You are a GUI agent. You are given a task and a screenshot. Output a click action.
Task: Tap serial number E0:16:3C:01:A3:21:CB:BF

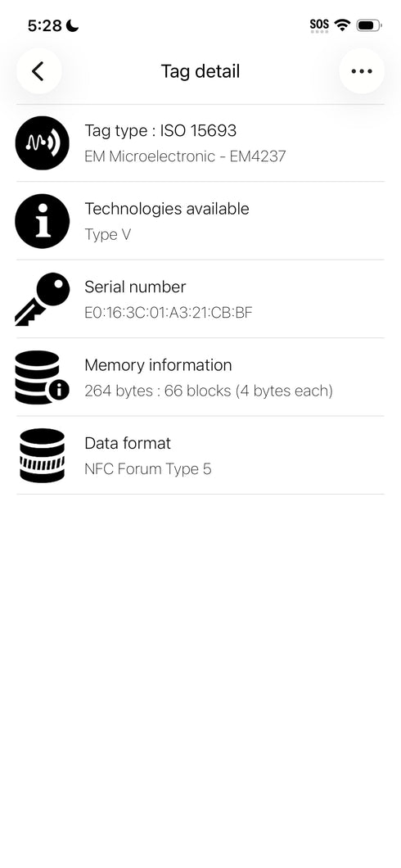(168, 313)
